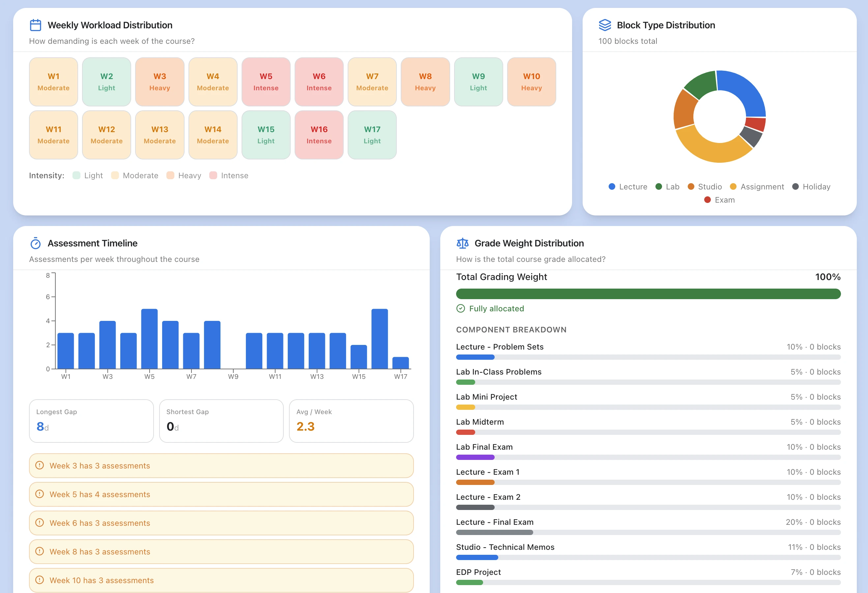This screenshot has height=593, width=868.
Task: Click the calendar icon beside Weekly Workload Distribution
Action: 36,25
